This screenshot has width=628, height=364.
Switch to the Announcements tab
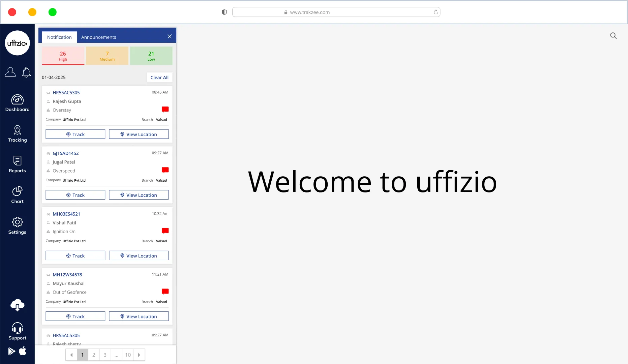point(98,37)
